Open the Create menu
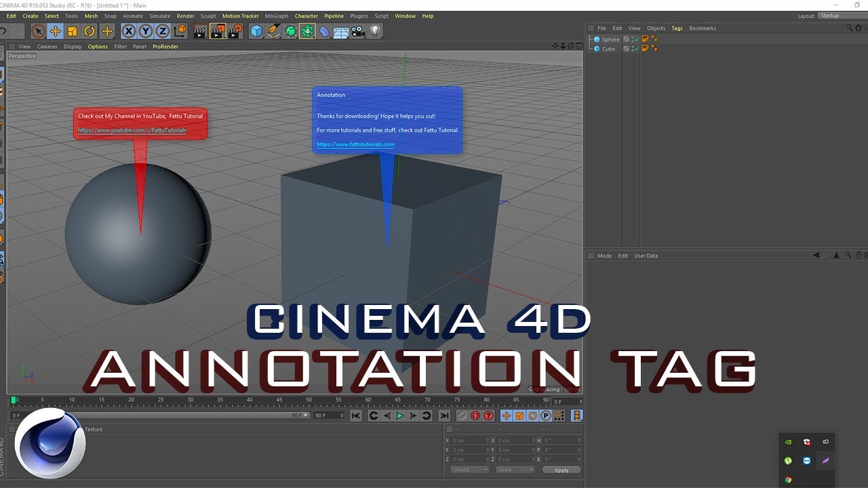868x488 pixels. (x=31, y=16)
